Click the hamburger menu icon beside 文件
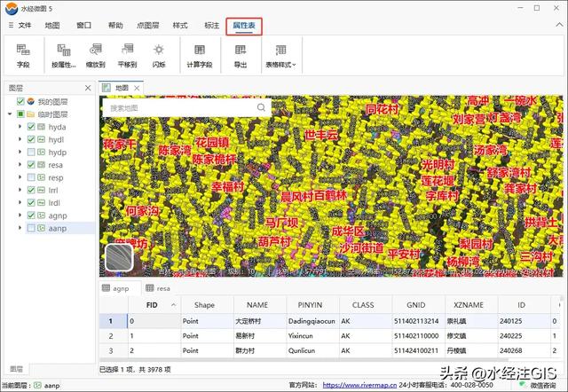The width and height of the screenshot is (568, 392). [x=11, y=25]
